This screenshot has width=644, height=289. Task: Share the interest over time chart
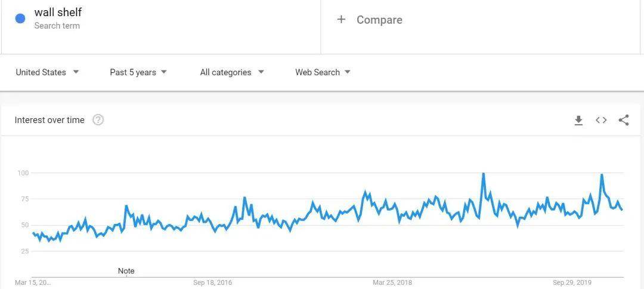click(624, 120)
